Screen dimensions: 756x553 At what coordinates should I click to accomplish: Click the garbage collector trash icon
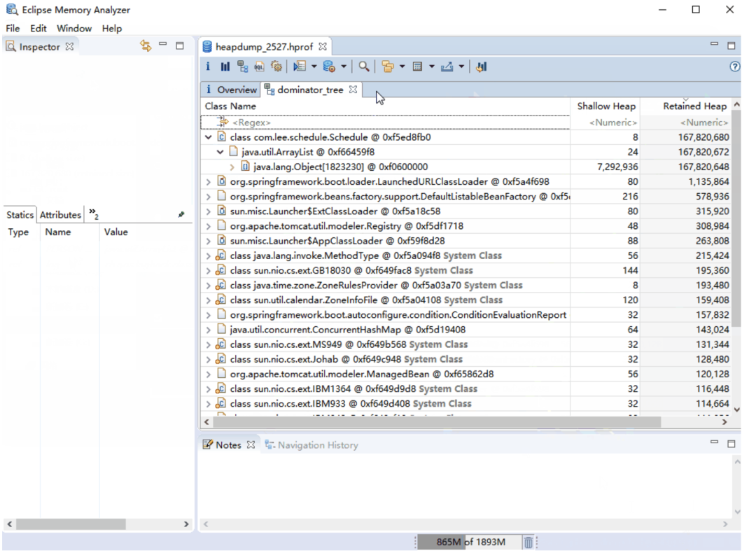tap(528, 542)
